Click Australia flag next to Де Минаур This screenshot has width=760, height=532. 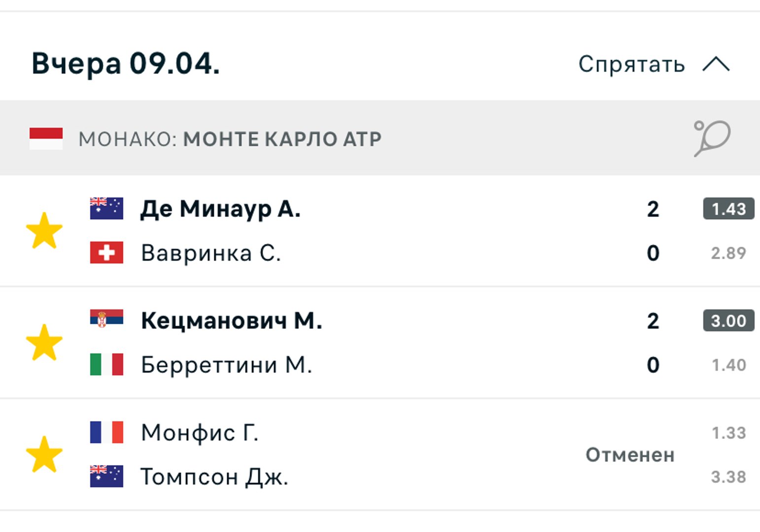point(106,208)
